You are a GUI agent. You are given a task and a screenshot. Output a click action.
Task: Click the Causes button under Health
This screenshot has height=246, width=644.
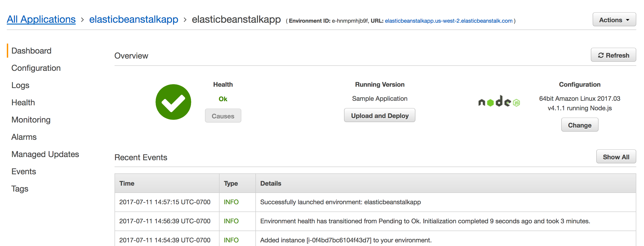223,116
